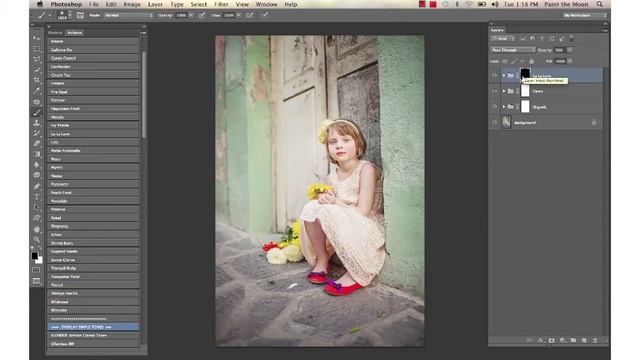Open the layer Opacity slider arrow
The height and width of the screenshot is (360, 640).
(569, 50)
